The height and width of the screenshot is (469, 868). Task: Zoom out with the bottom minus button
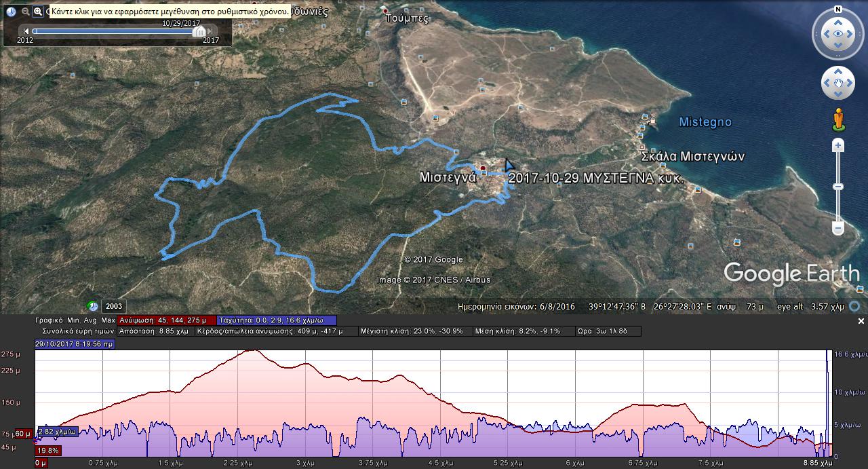(838, 229)
